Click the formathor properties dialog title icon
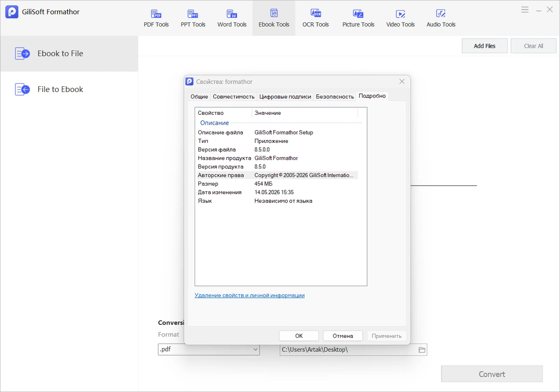Screen dimensions: 560x392 189,82
